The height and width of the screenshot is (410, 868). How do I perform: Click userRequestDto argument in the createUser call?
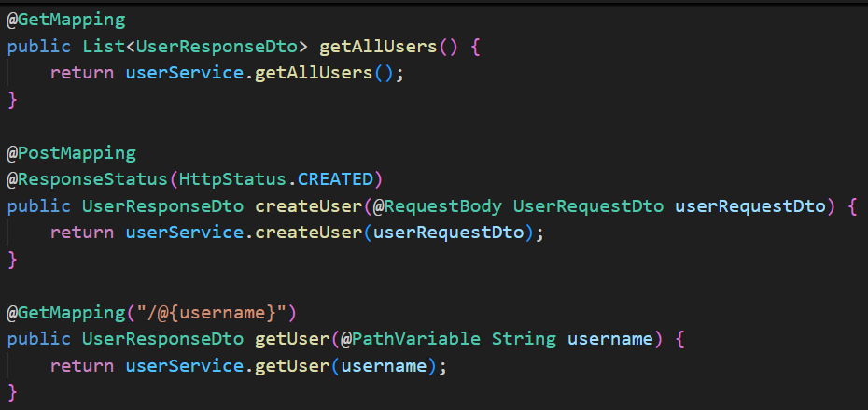(x=448, y=233)
